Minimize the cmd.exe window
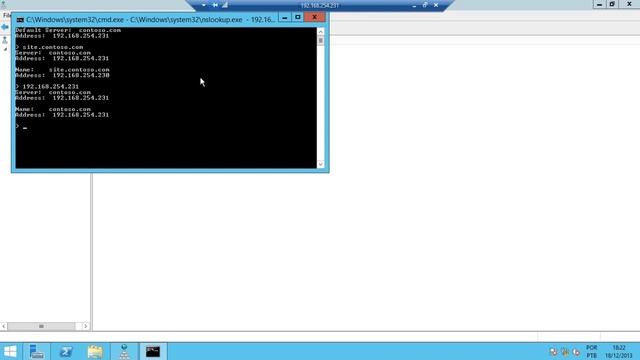Screen dimensions: 640x360 pos(284,17)
